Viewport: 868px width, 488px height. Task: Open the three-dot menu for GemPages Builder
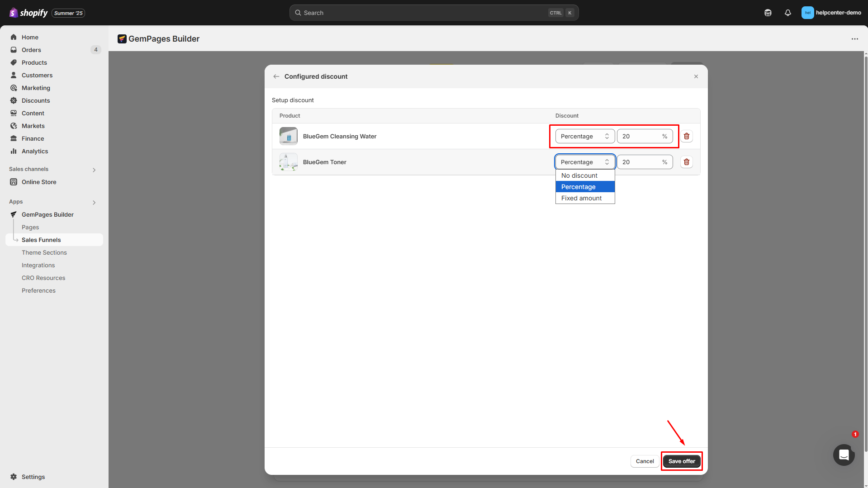(854, 39)
